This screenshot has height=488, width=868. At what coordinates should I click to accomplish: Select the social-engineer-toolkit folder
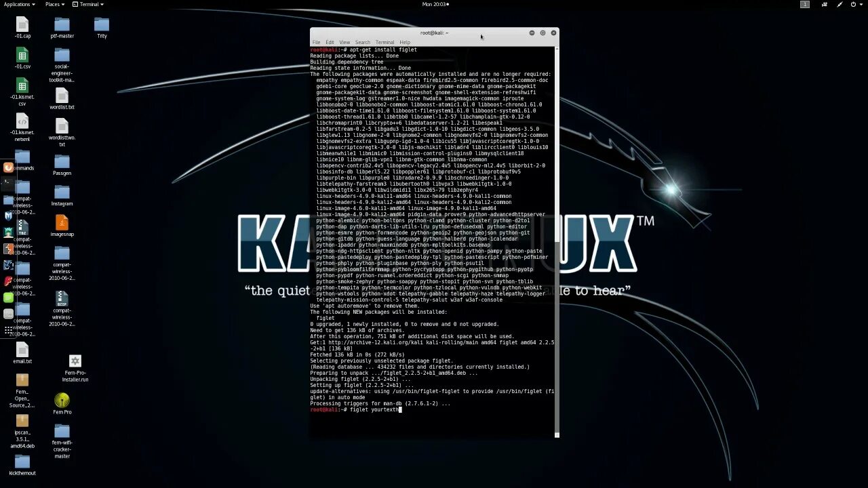[x=62, y=65]
